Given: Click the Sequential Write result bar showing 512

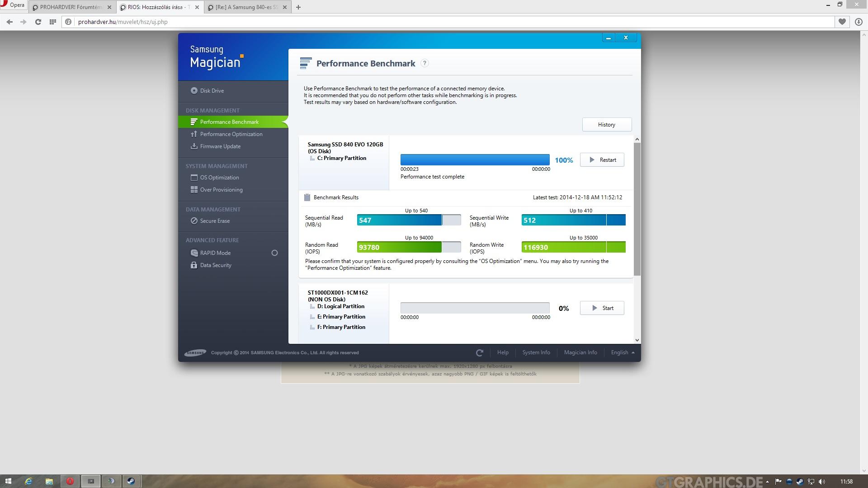Looking at the screenshot, I should [x=573, y=220].
